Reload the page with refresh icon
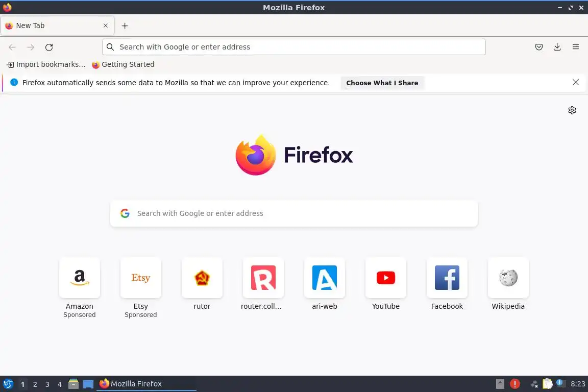 [49, 47]
